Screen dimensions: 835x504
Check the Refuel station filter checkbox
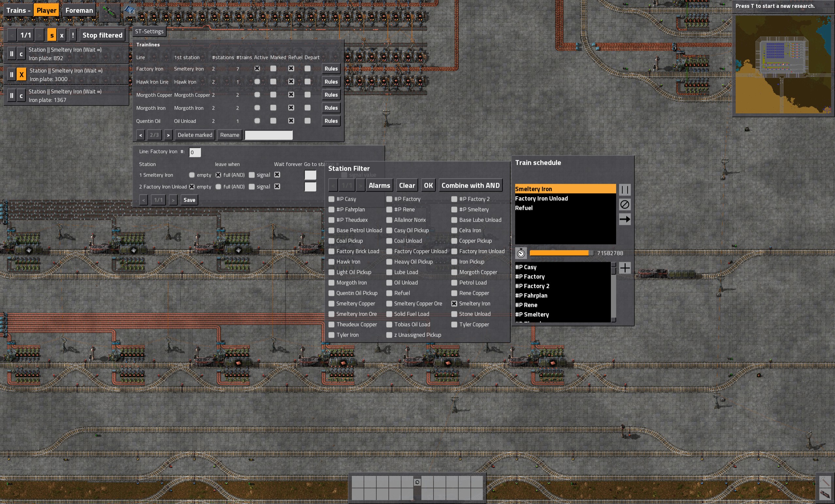389,293
